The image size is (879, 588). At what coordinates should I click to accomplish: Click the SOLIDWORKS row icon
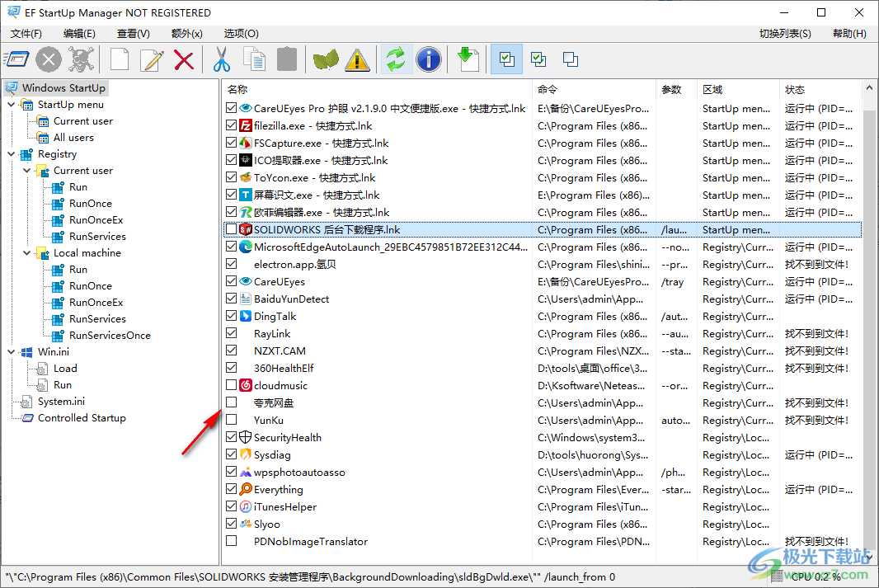[x=246, y=229]
